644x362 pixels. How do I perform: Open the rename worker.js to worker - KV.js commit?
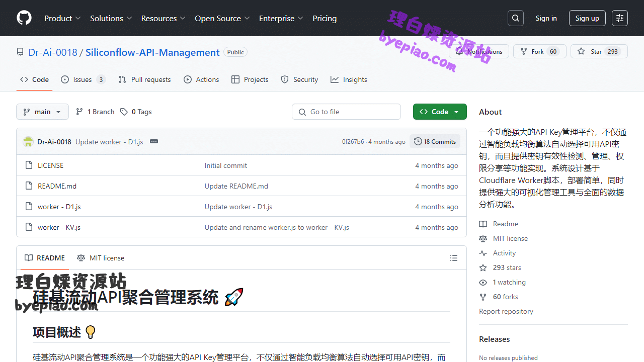[x=277, y=227]
